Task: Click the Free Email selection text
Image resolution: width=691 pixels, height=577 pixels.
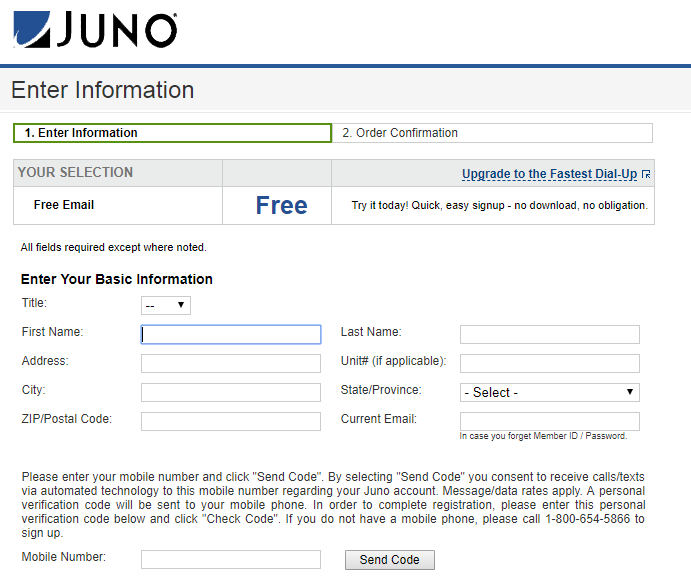Action: (x=64, y=205)
